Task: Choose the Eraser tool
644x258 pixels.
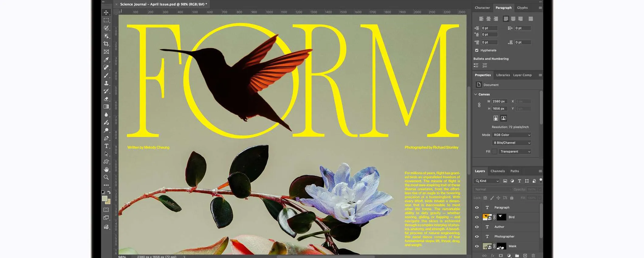Action: (x=106, y=99)
